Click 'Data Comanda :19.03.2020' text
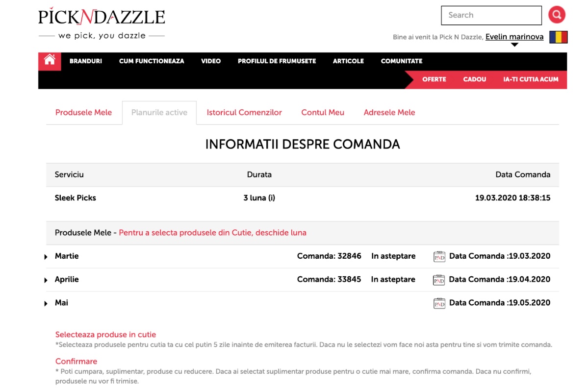This screenshot has width=588, height=389. point(500,256)
